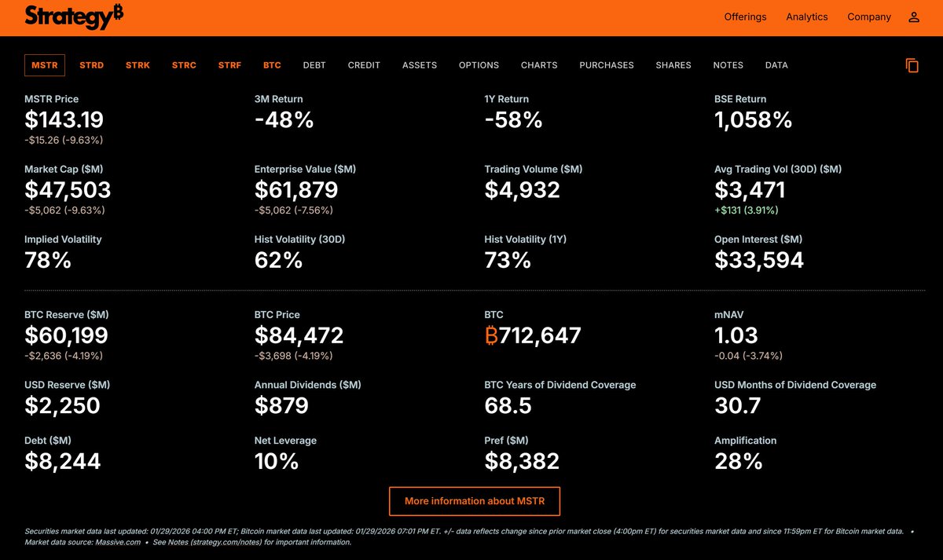This screenshot has width=943, height=560.
Task: Switch to the STRK tab
Action: pos(138,65)
